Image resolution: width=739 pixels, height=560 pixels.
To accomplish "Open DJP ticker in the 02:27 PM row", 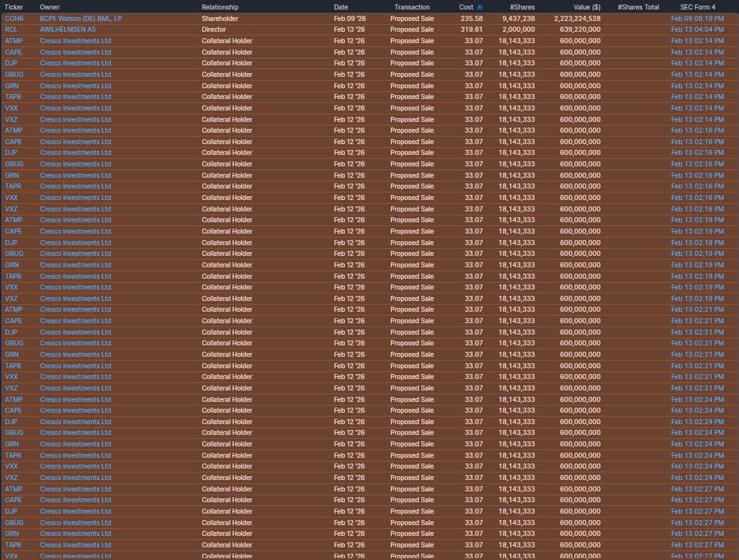I will coord(11,511).
